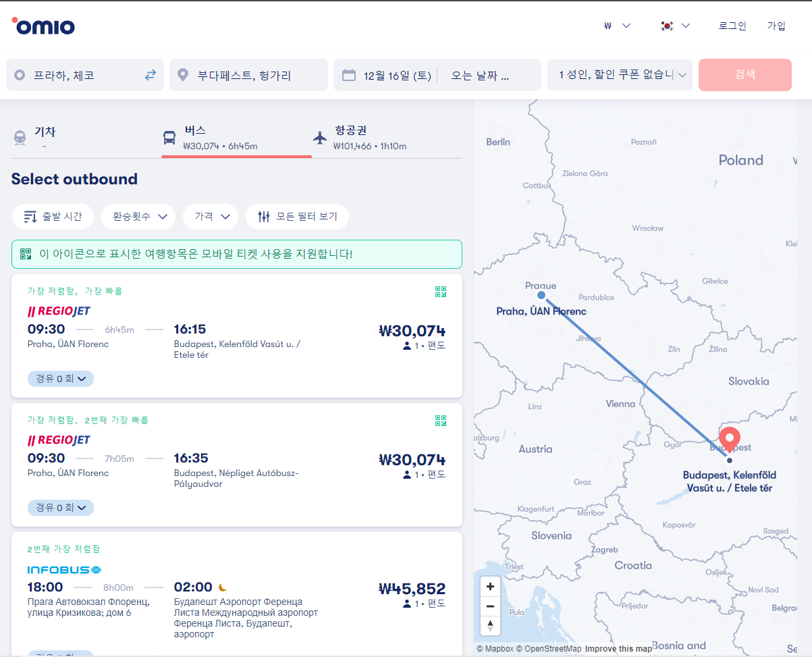This screenshot has width=812, height=657.
Task: Sort results by 출발 시간
Action: pyautogui.click(x=53, y=217)
